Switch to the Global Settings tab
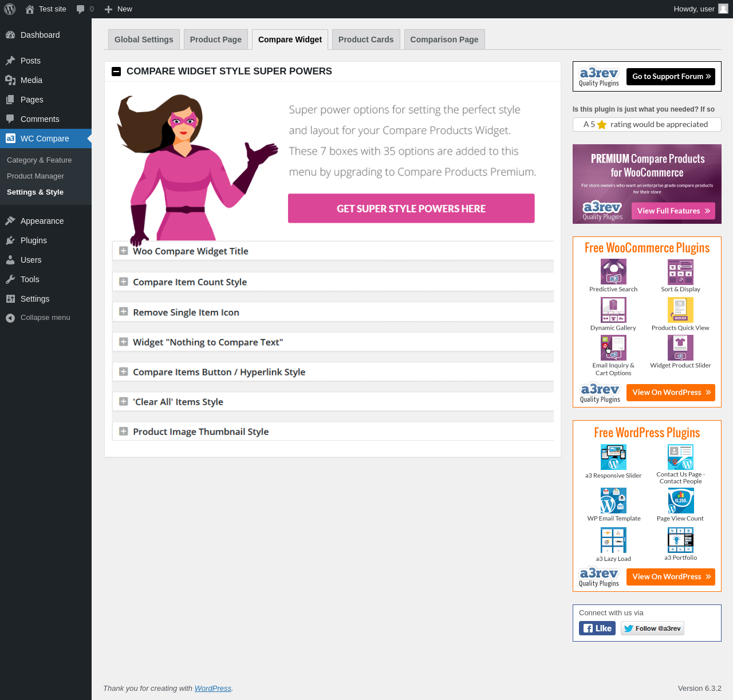Viewport: 733px width, 700px height. point(144,39)
